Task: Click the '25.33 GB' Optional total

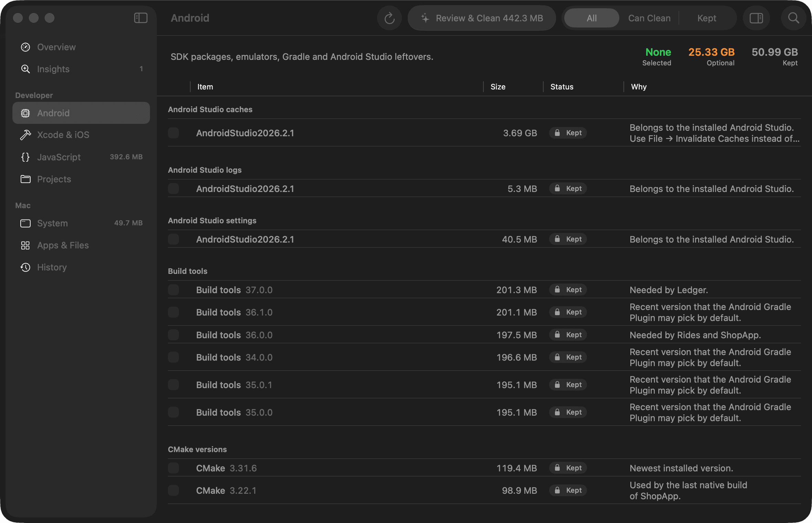Action: pos(711,52)
